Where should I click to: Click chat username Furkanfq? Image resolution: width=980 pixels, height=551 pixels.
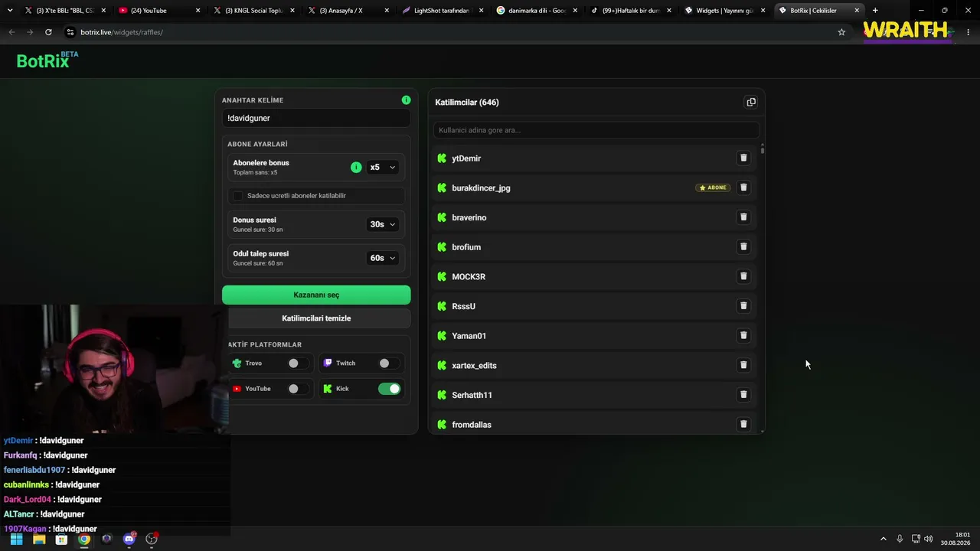21,455
